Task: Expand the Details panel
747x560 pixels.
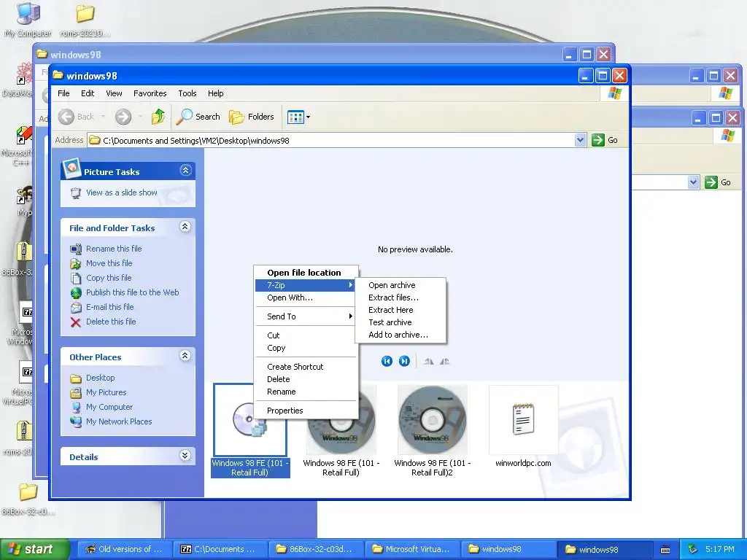Action: (185, 456)
